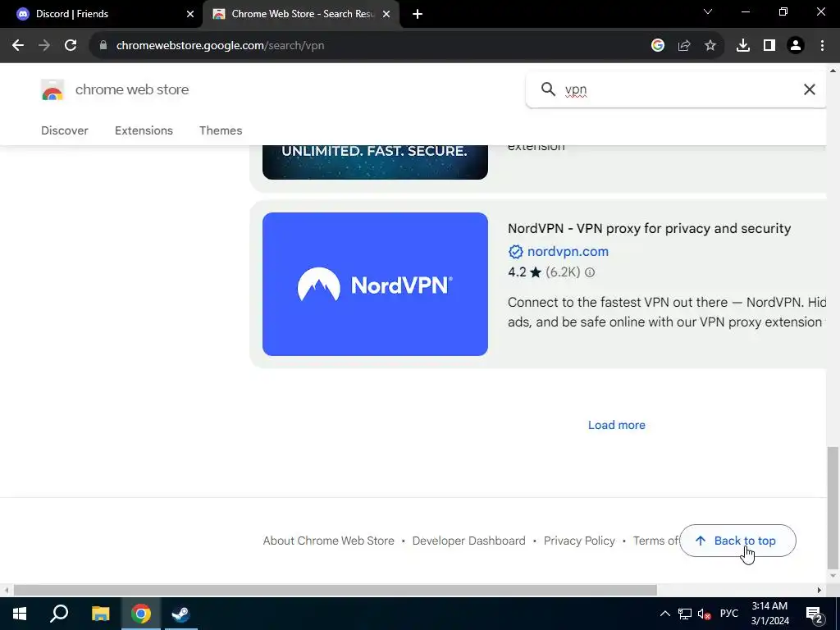Image resolution: width=840 pixels, height=630 pixels.
Task: Open Steam from the taskbar
Action: tap(180, 614)
